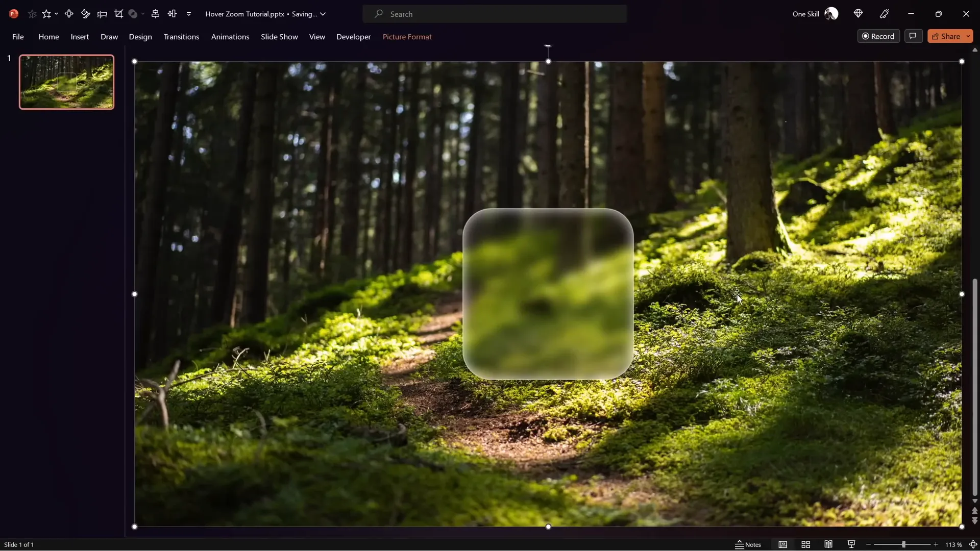
Task: Open the Comments pane
Action: [913, 36]
